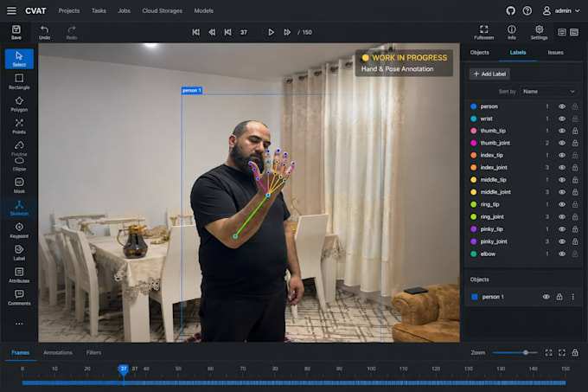Image resolution: width=588 pixels, height=392 pixels.
Task: Open the Settings gear
Action: click(x=539, y=32)
